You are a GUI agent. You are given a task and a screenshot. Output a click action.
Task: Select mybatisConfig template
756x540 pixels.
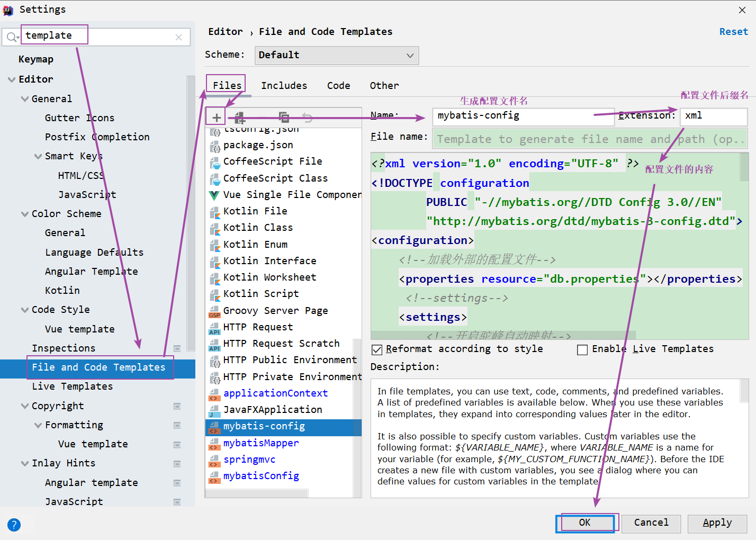261,476
